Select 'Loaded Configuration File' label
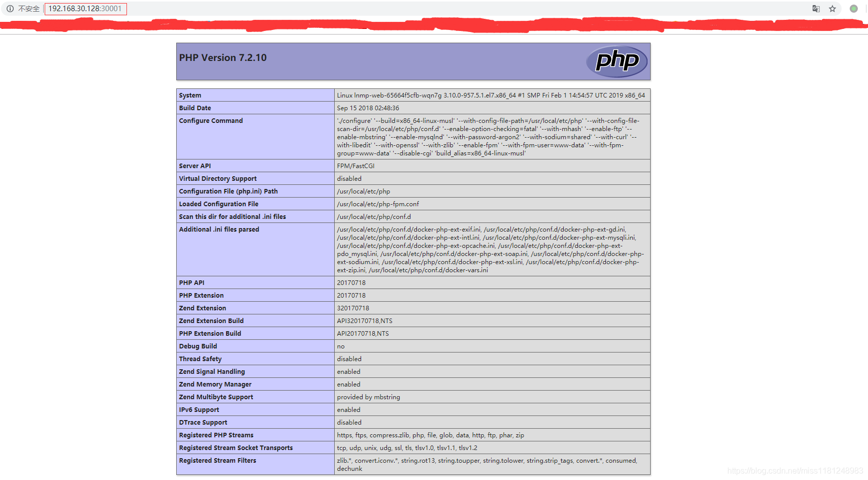Image resolution: width=868 pixels, height=480 pixels. tap(219, 204)
